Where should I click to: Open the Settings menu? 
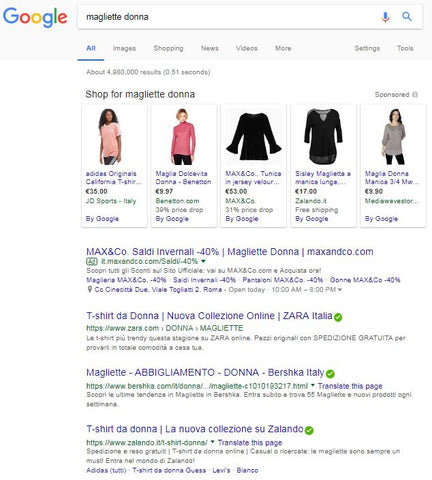[x=367, y=48]
